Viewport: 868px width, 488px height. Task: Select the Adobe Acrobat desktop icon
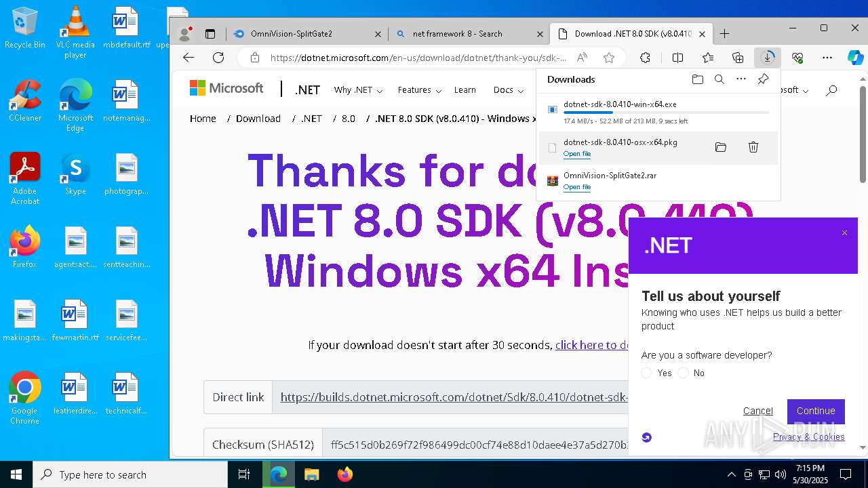click(x=25, y=178)
